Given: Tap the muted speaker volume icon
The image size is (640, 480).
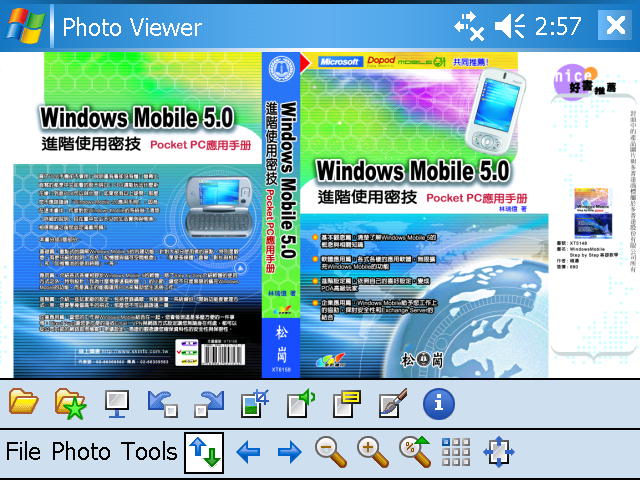Looking at the screenshot, I should tap(510, 27).
